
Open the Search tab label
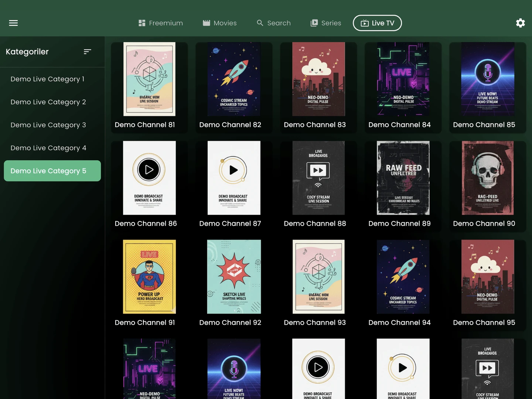point(279,23)
